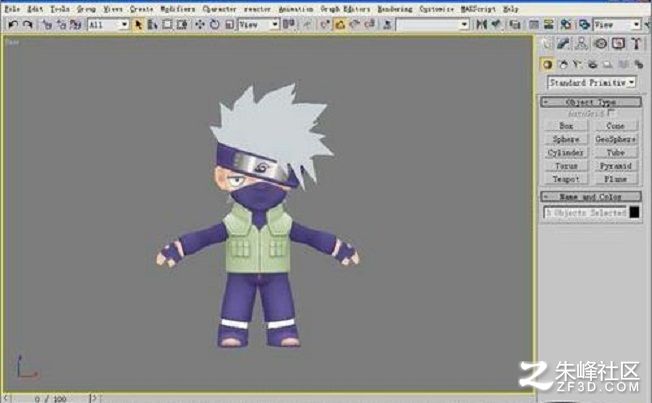Open the black object color swatch
This screenshot has width=652, height=403.
634,212
